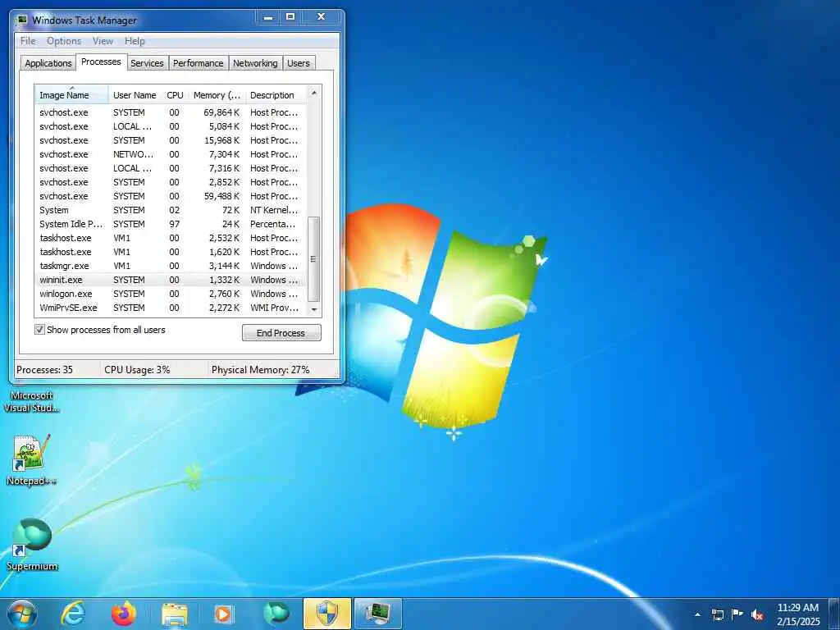Select the shield taskbar button
Viewport: 840px width, 630px height.
point(327,614)
